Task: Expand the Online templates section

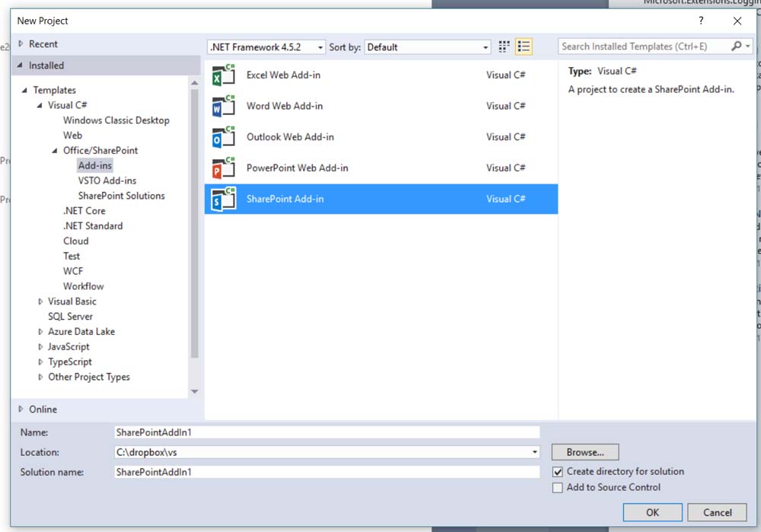Action: point(21,409)
